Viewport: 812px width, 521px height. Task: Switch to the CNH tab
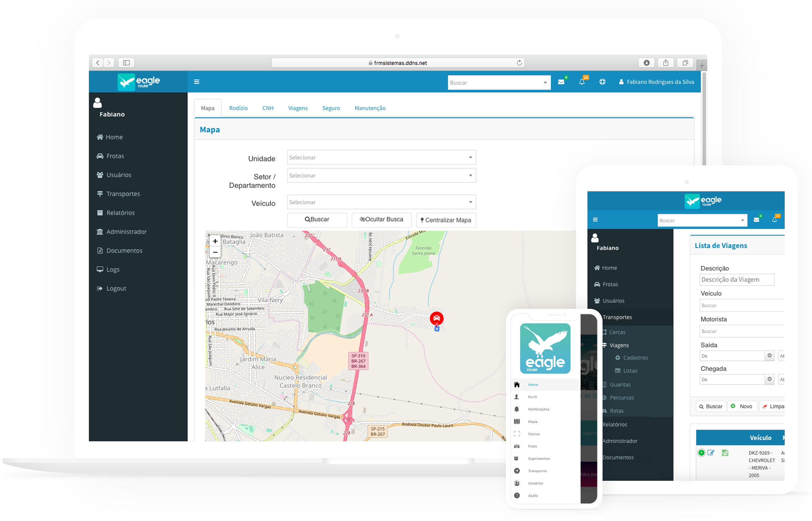pos(268,108)
